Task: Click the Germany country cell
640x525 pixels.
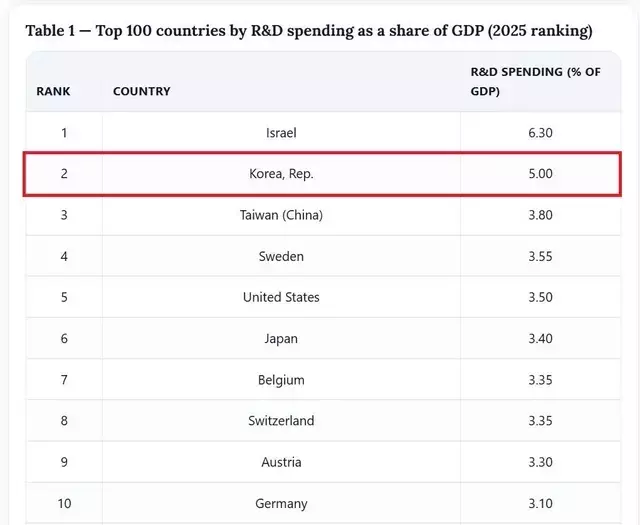Action: (281, 503)
